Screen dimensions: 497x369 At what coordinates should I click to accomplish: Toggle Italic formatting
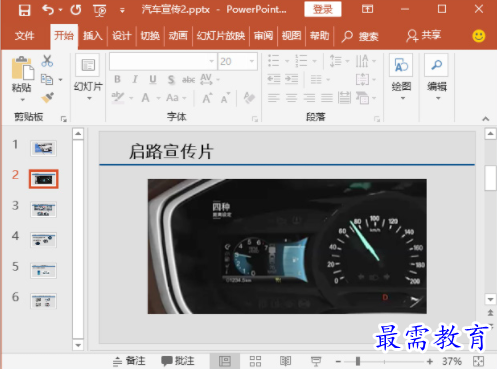pyautogui.click(x=135, y=79)
